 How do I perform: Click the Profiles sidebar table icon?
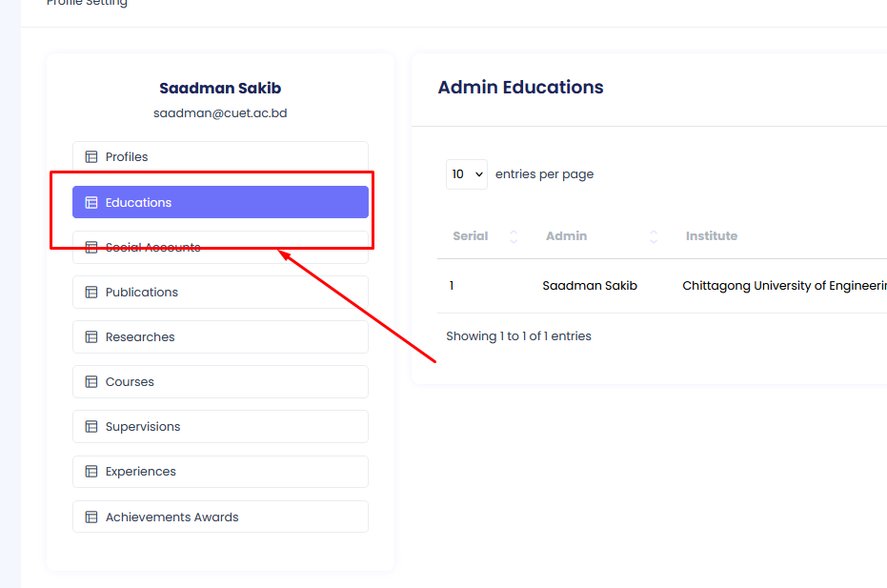(x=91, y=157)
